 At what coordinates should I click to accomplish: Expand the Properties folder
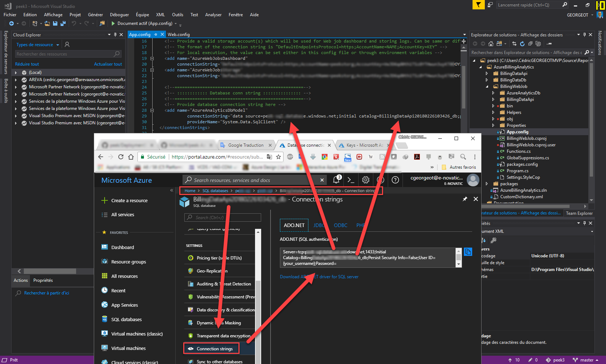coord(493,125)
